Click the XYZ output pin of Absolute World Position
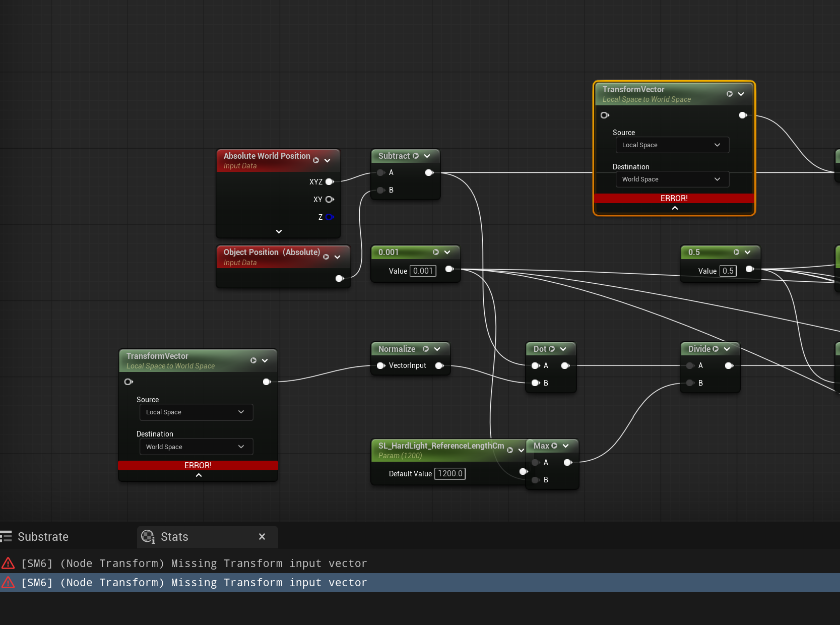Viewport: 840px width, 625px height. click(x=330, y=181)
